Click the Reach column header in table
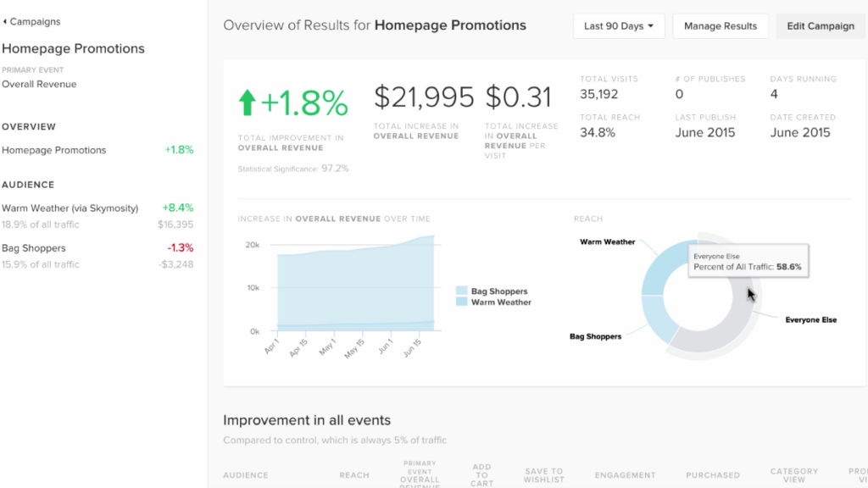 (x=353, y=475)
